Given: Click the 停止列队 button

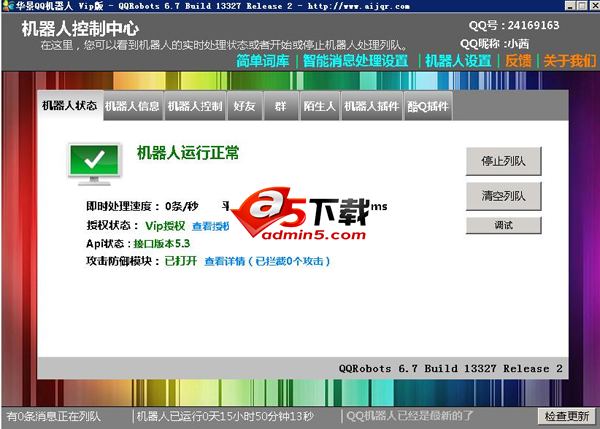Looking at the screenshot, I should 504,161.
